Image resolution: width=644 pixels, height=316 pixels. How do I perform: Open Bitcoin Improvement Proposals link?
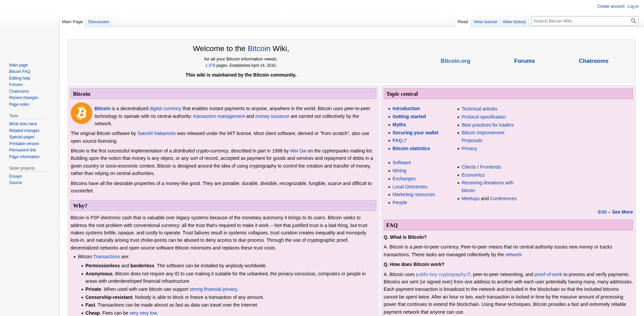coord(483,137)
